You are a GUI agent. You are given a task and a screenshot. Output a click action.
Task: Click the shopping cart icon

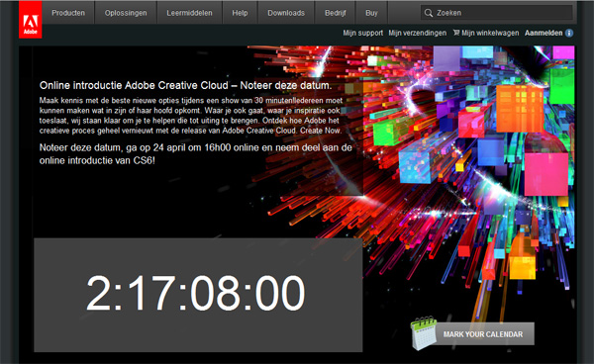coord(456,33)
